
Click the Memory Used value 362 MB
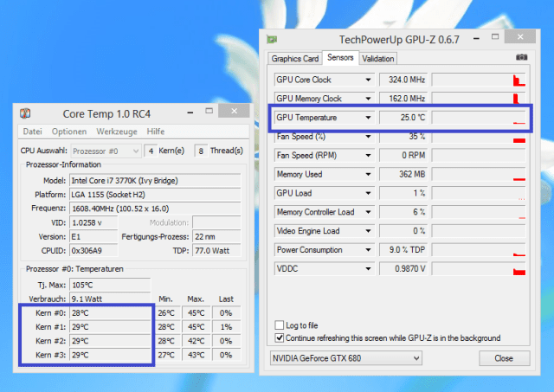403,174
